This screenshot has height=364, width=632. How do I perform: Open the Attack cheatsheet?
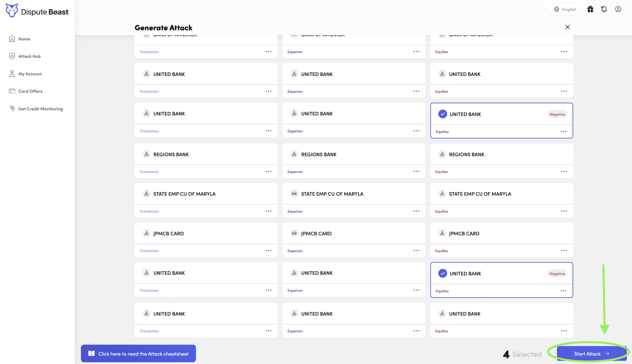(x=138, y=353)
